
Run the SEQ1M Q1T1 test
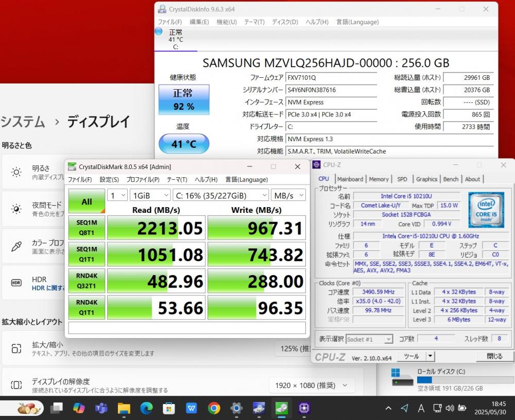pyautogui.click(x=87, y=254)
